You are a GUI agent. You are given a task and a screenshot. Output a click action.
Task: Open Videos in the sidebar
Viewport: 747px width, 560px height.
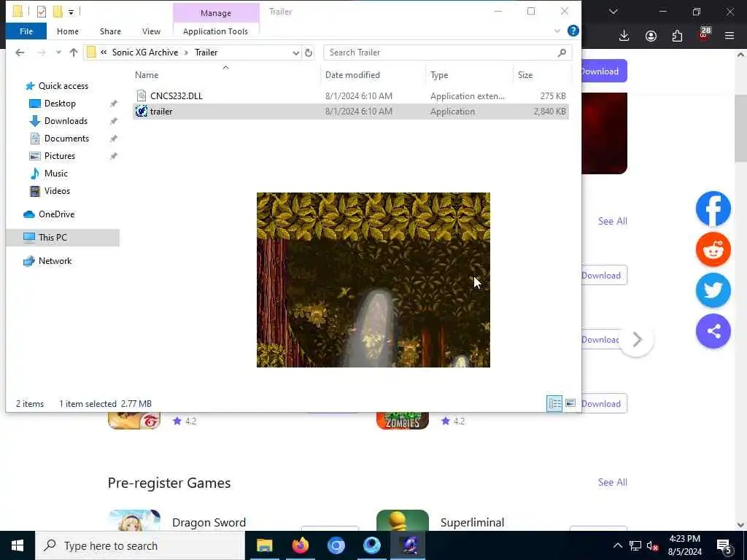pyautogui.click(x=57, y=191)
